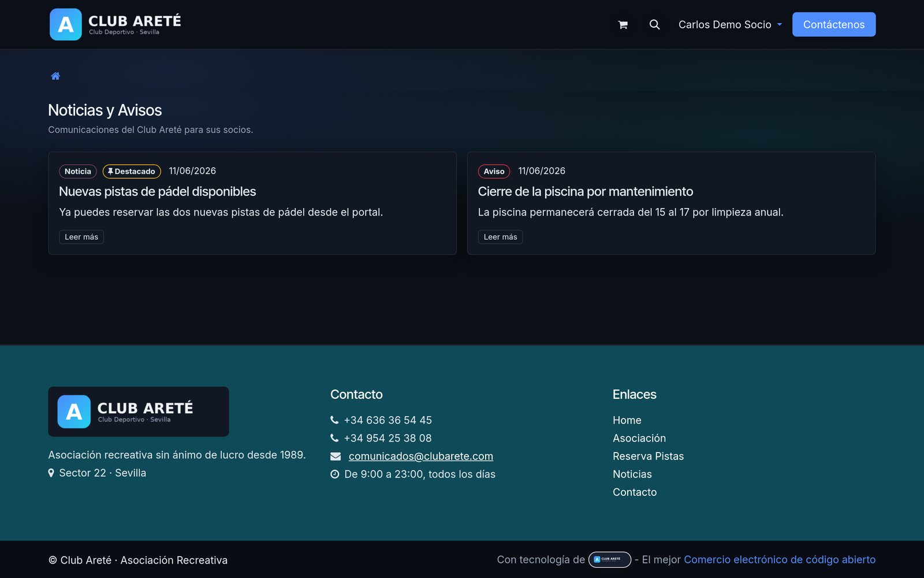This screenshot has height=578, width=924.
Task: Open the Home footer link
Action: [x=627, y=420]
